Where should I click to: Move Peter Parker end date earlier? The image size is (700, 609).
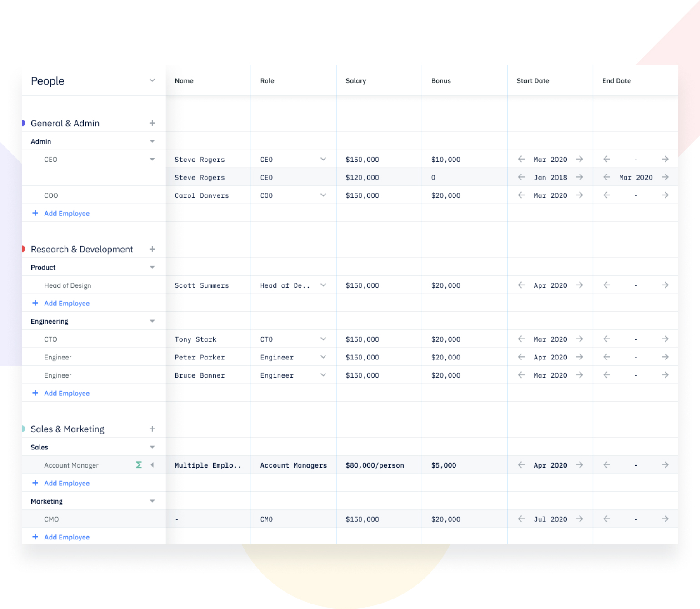(x=607, y=357)
